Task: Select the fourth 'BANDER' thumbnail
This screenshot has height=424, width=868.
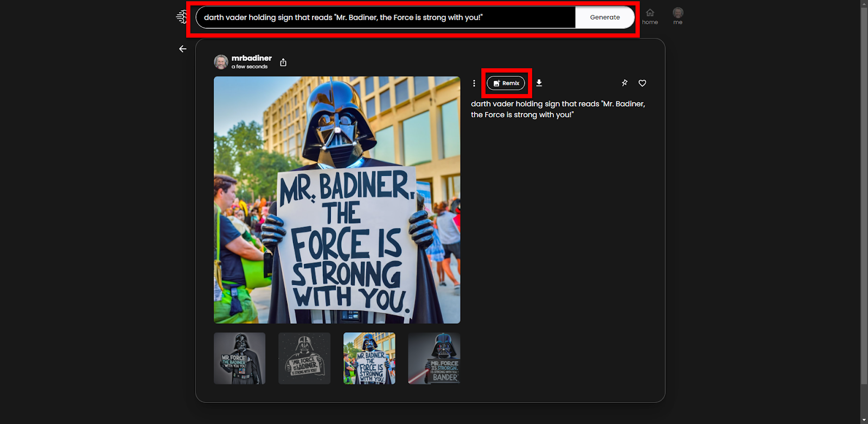Action: (434, 358)
